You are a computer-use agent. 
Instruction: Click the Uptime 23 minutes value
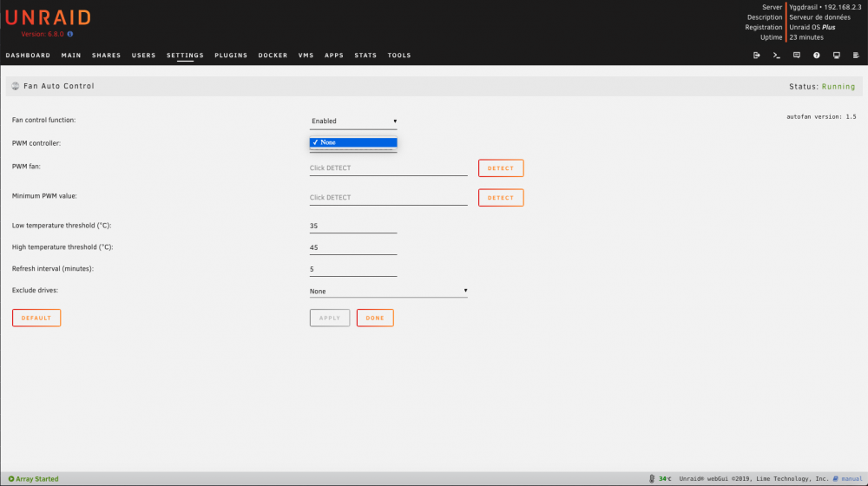coord(806,37)
